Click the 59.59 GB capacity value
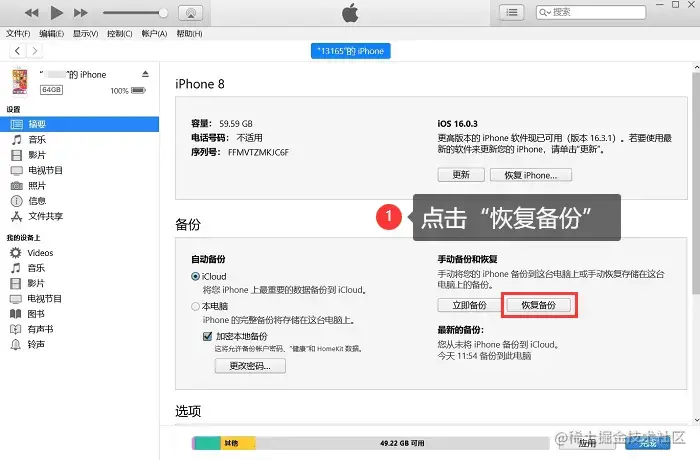 click(236, 124)
